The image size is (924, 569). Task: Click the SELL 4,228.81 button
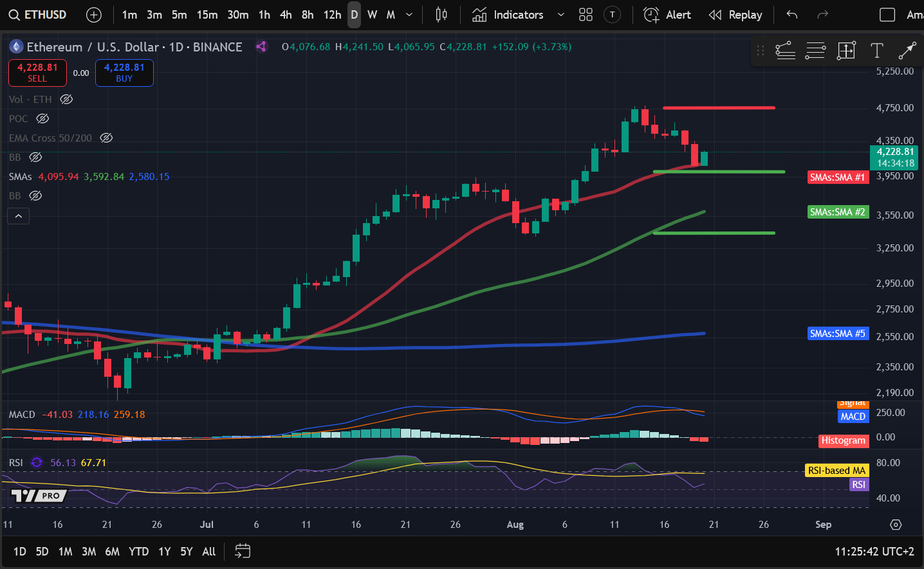click(37, 73)
